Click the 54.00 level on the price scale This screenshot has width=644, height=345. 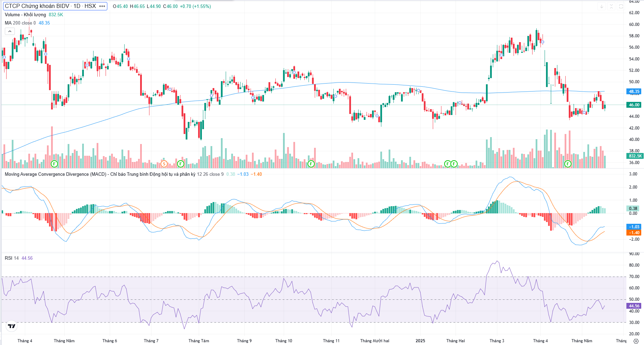point(634,59)
